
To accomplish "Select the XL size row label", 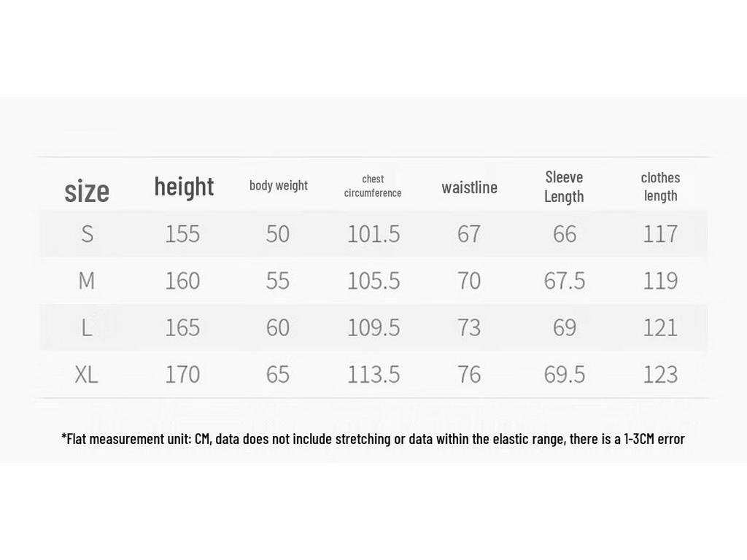I will point(86,374).
